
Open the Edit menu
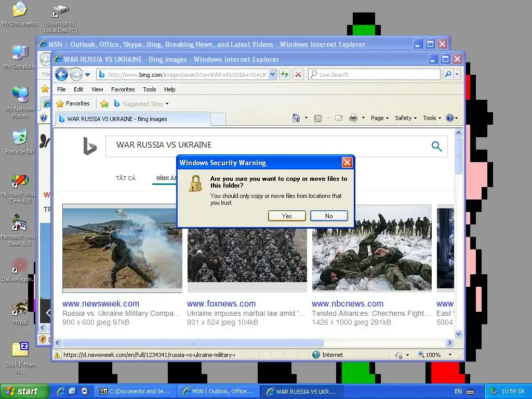pos(78,89)
